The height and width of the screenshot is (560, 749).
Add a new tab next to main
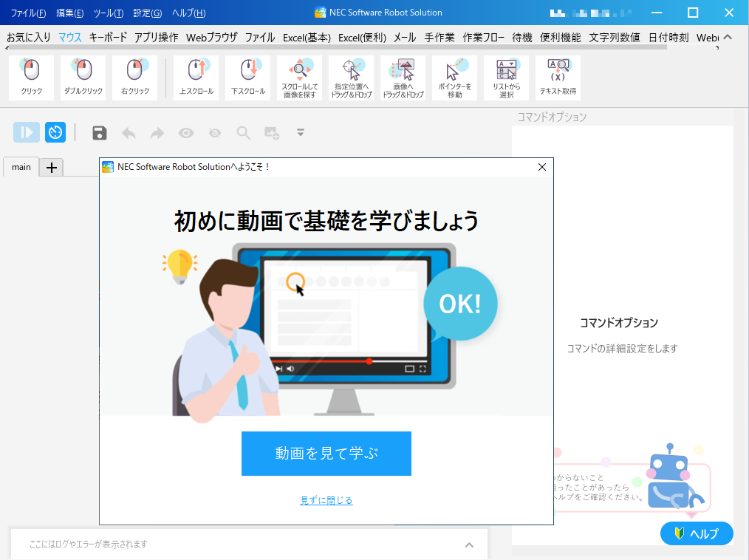point(51,167)
